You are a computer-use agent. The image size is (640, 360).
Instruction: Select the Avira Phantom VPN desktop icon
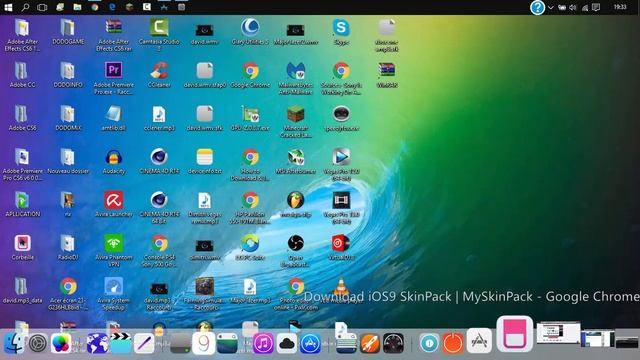[113, 243]
